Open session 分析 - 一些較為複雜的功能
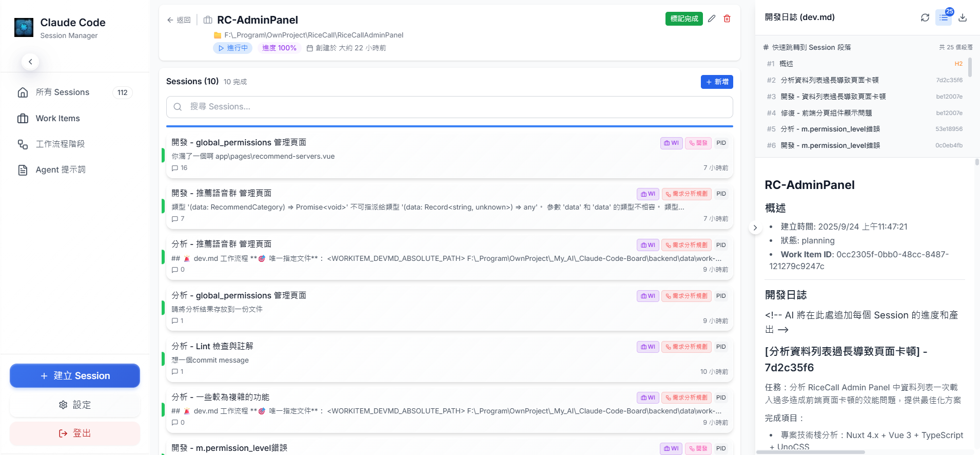Viewport: 980px width, 455px height. 449,409
